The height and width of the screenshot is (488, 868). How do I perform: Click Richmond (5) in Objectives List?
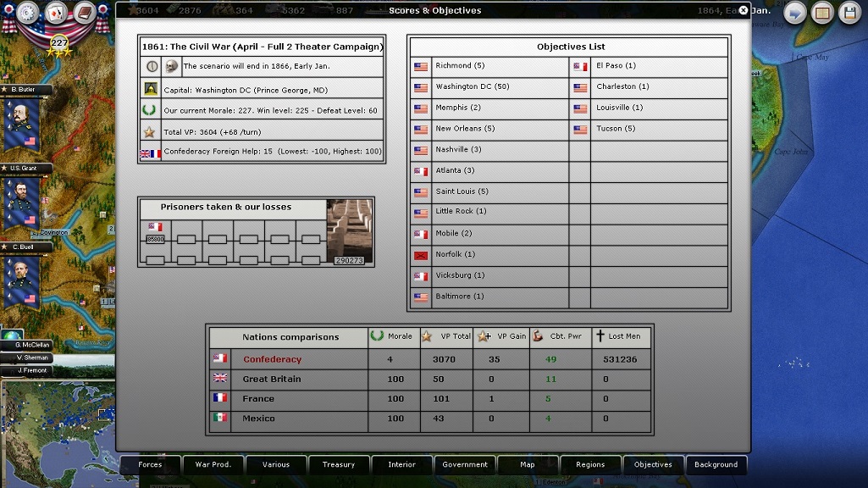pos(459,66)
